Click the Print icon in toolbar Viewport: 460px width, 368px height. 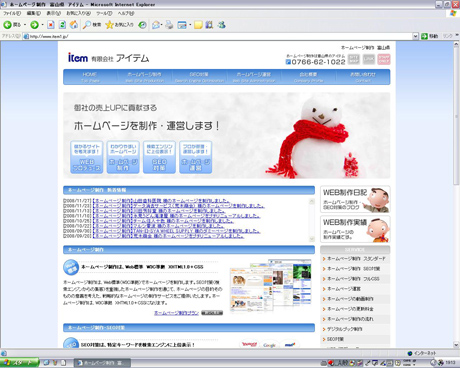(169, 25)
